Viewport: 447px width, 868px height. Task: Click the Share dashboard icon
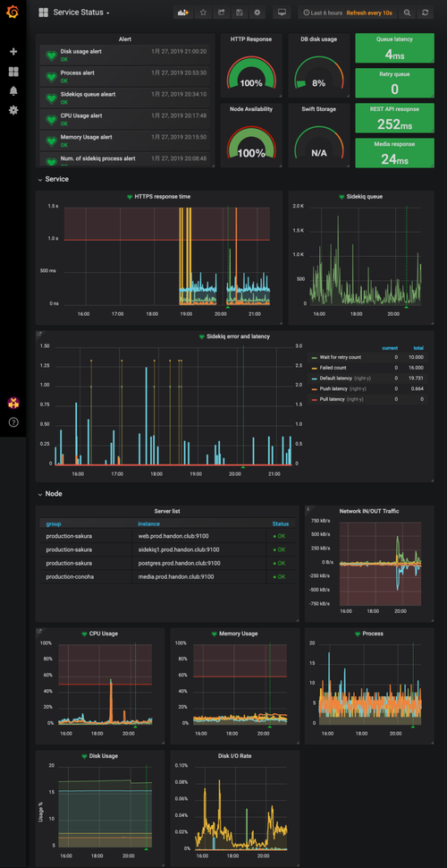[x=221, y=13]
